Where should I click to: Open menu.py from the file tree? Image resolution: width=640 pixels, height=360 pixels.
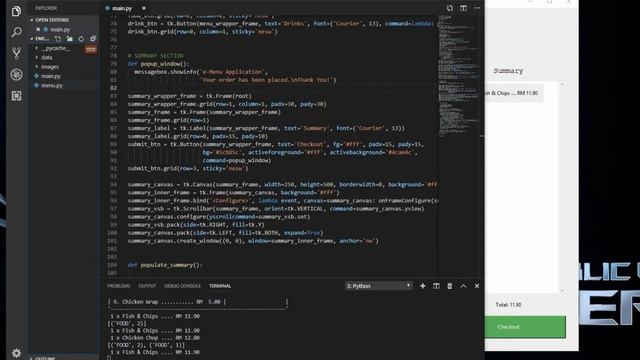point(51,85)
